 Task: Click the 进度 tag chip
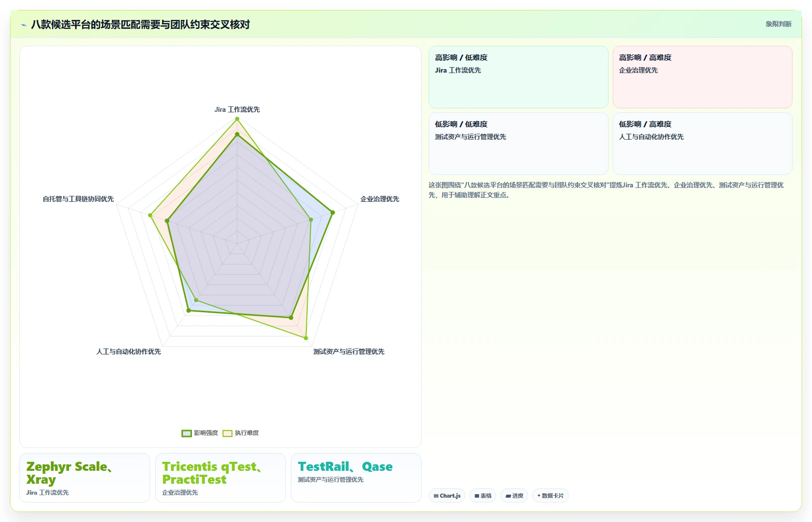click(514, 496)
